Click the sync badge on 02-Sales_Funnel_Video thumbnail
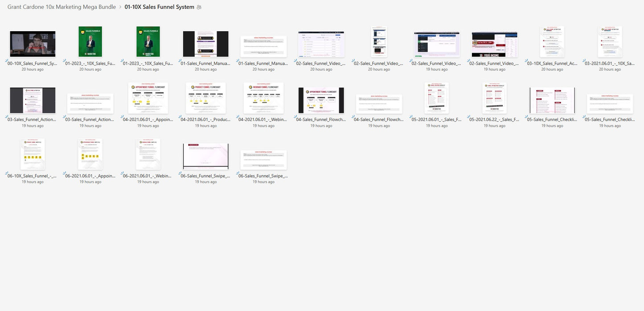 click(295, 60)
